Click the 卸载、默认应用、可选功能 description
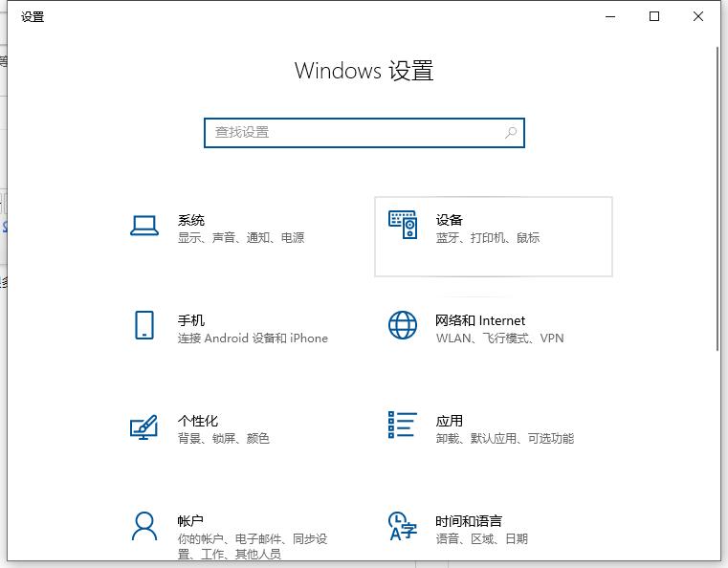Viewport: 728px width, 568px height. (505, 439)
